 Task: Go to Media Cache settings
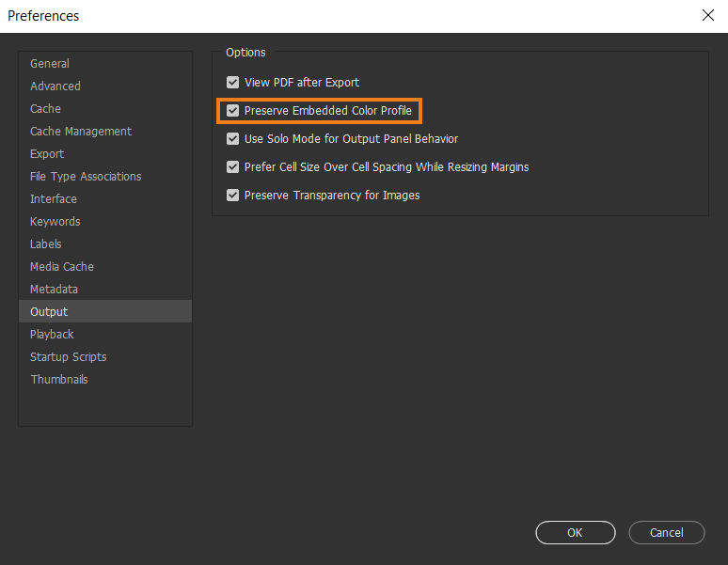105,267
